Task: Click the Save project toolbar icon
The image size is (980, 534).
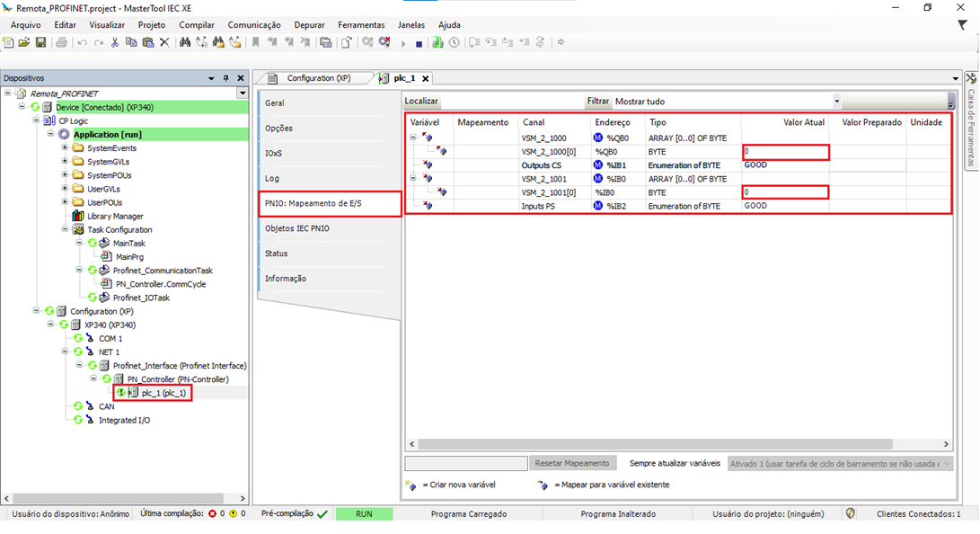Action: (40, 42)
